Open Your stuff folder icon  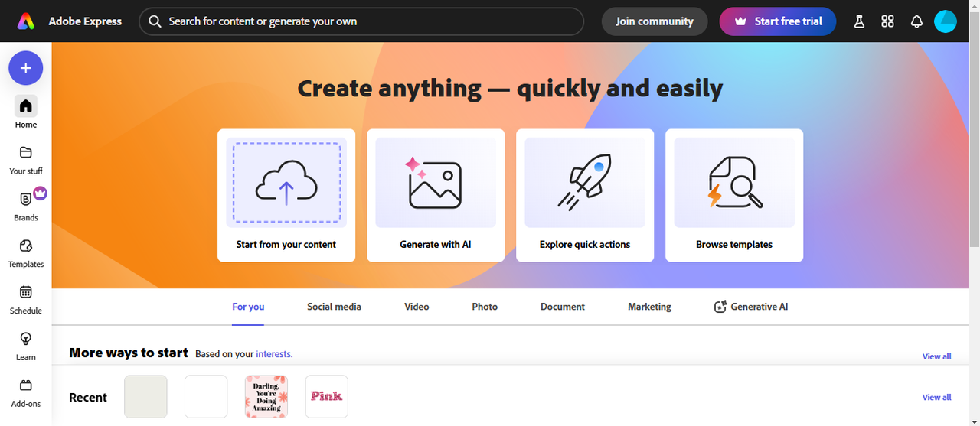pos(26,152)
